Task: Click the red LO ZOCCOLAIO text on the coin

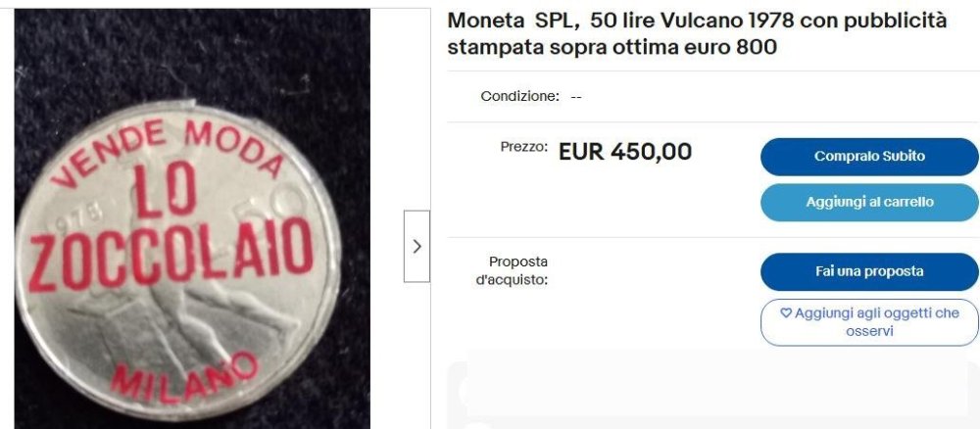Action: (x=171, y=228)
